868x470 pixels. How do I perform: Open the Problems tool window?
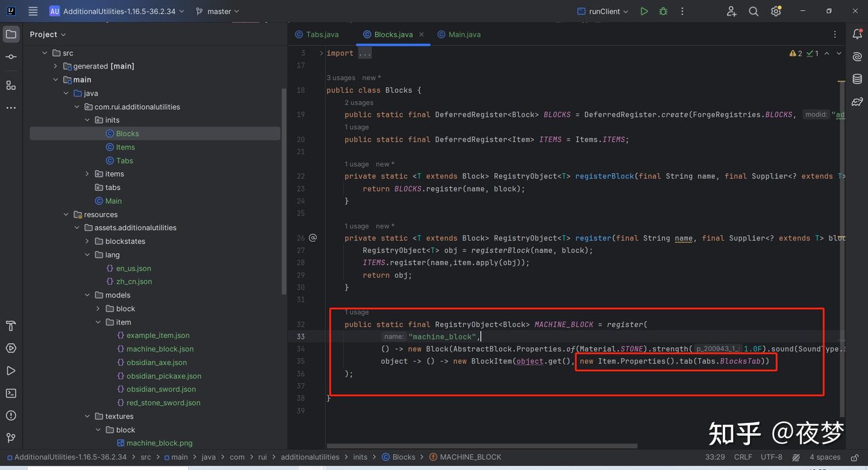11,415
